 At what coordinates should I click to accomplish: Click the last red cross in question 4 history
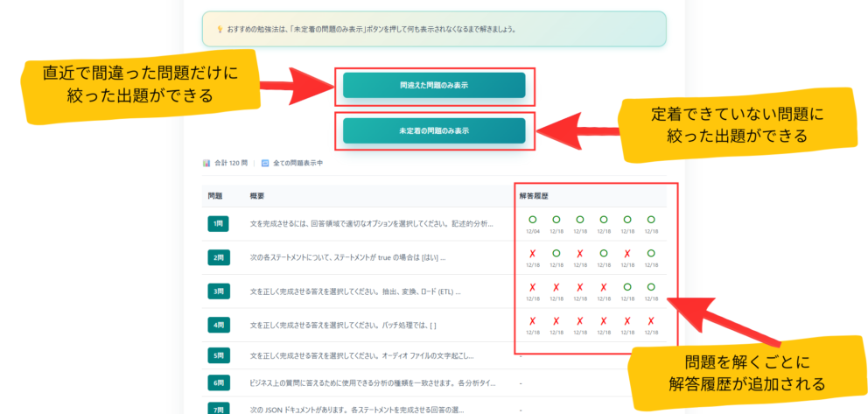(649, 320)
